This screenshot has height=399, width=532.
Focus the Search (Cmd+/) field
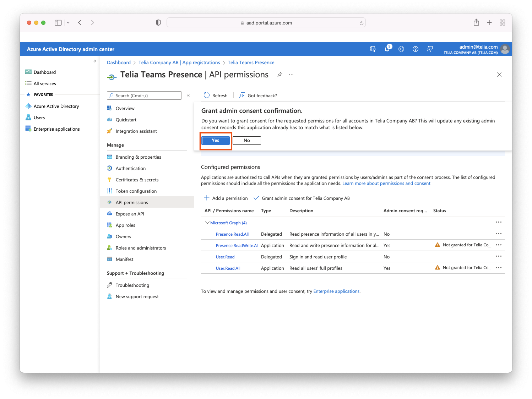tap(144, 95)
